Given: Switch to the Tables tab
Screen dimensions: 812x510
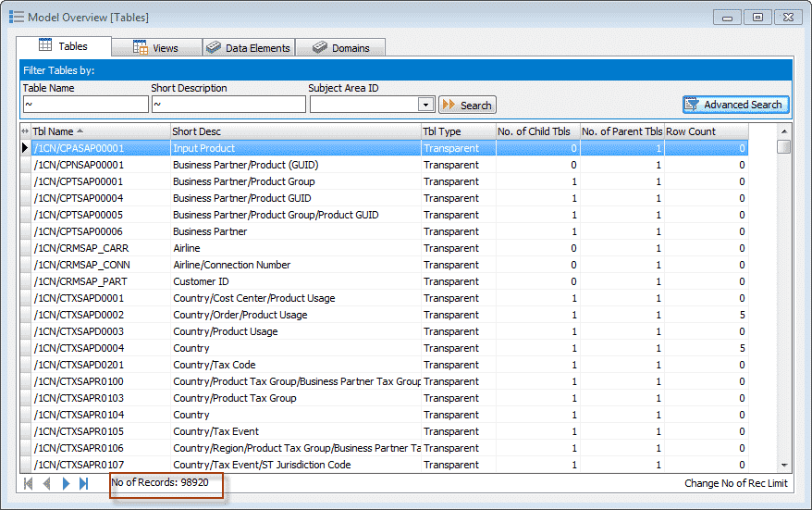Looking at the screenshot, I should [x=64, y=46].
